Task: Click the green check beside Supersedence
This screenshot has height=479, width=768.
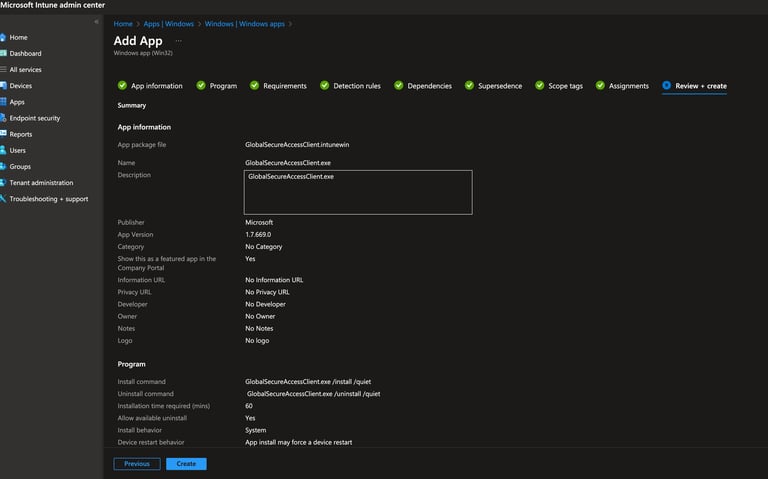Action: coord(469,85)
